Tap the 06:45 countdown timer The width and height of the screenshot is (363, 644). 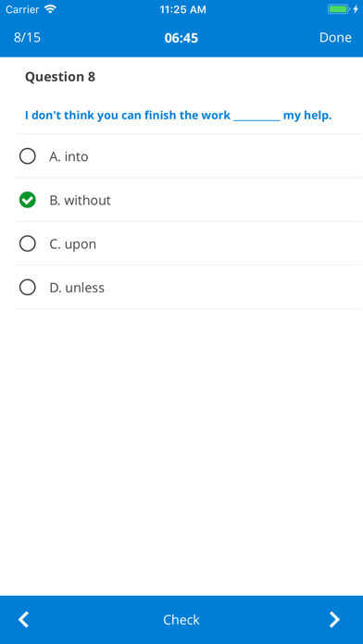[181, 38]
